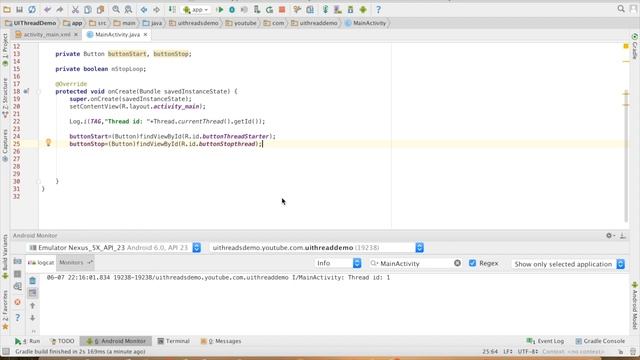Select the app breadcrumb

click(73, 23)
